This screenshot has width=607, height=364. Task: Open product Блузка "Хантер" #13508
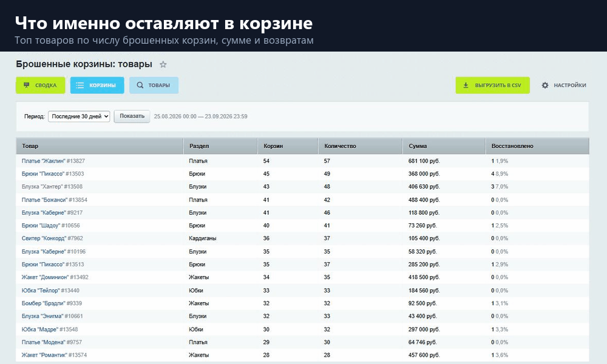click(52, 186)
